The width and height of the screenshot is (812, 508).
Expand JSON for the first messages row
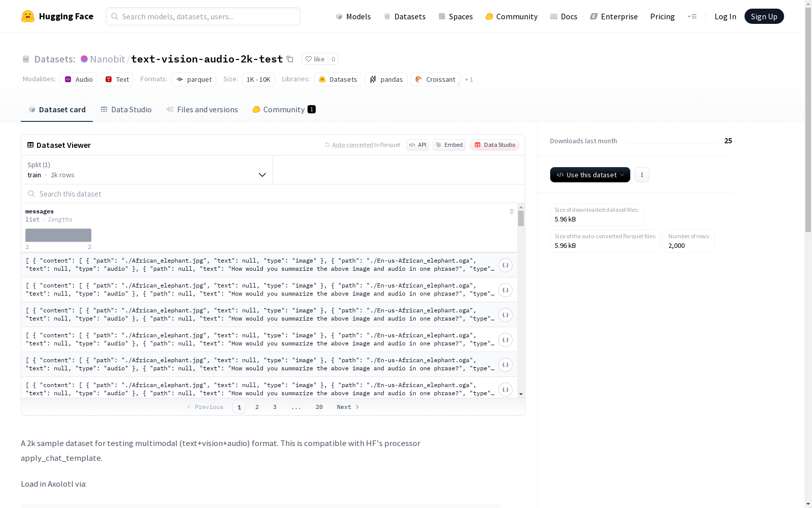click(x=505, y=265)
